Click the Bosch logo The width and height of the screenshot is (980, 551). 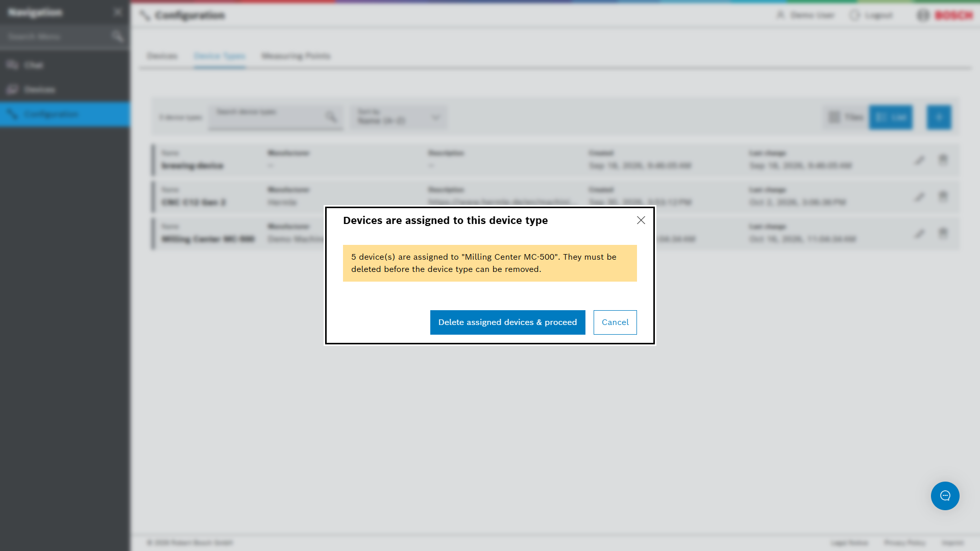coord(945,15)
